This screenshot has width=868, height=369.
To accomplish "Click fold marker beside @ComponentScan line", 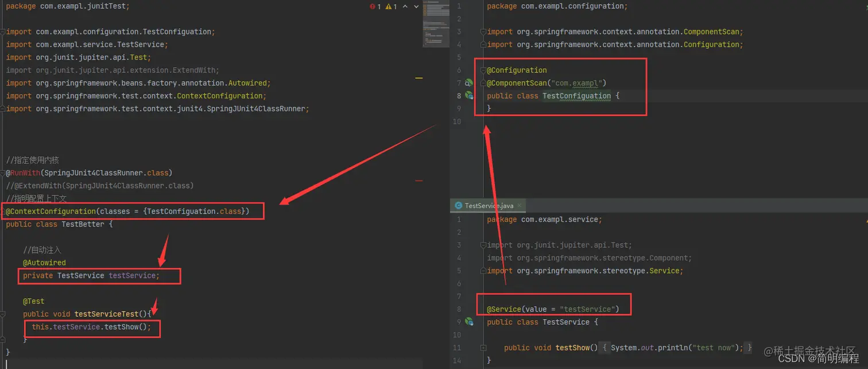I will pos(483,83).
